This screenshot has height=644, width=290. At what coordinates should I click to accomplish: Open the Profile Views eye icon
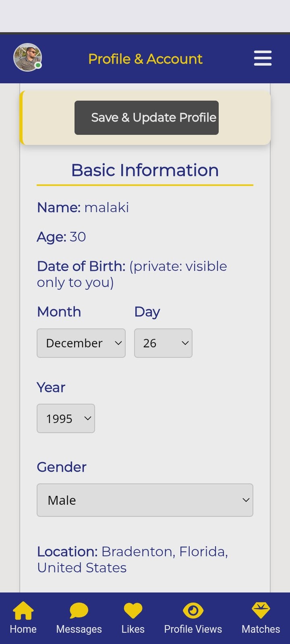pos(193,610)
